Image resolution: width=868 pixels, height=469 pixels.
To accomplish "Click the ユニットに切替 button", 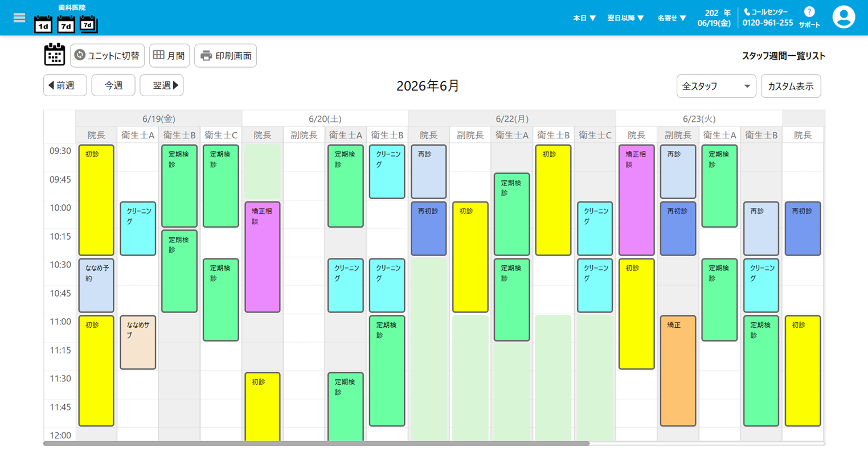I will click(x=107, y=55).
